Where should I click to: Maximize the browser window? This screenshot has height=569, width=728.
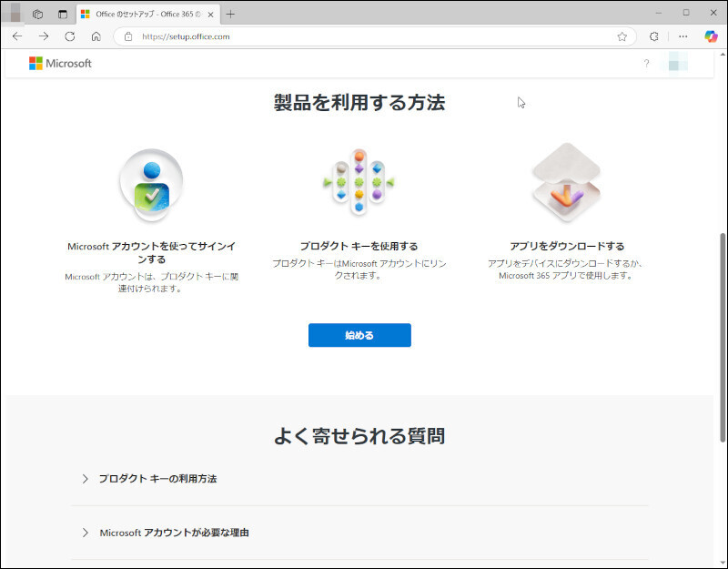click(686, 13)
